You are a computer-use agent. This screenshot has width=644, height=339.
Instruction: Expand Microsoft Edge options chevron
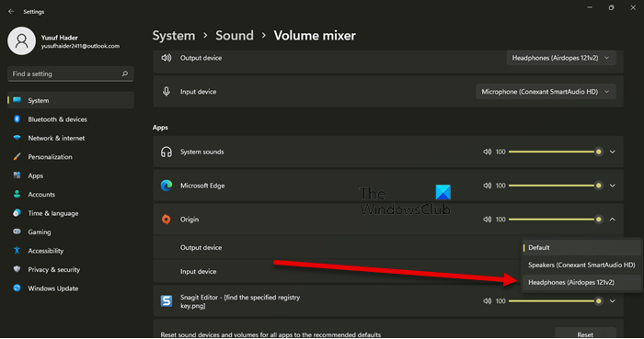(613, 186)
